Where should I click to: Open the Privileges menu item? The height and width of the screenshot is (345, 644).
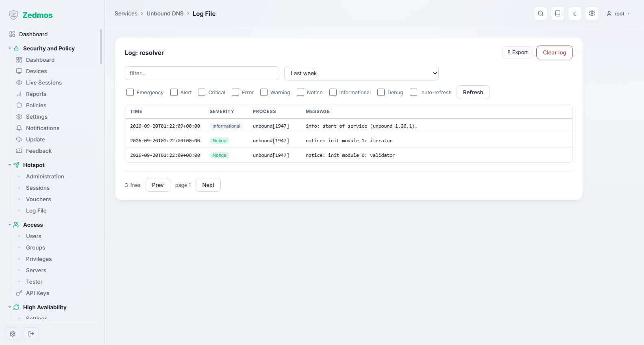(39, 259)
